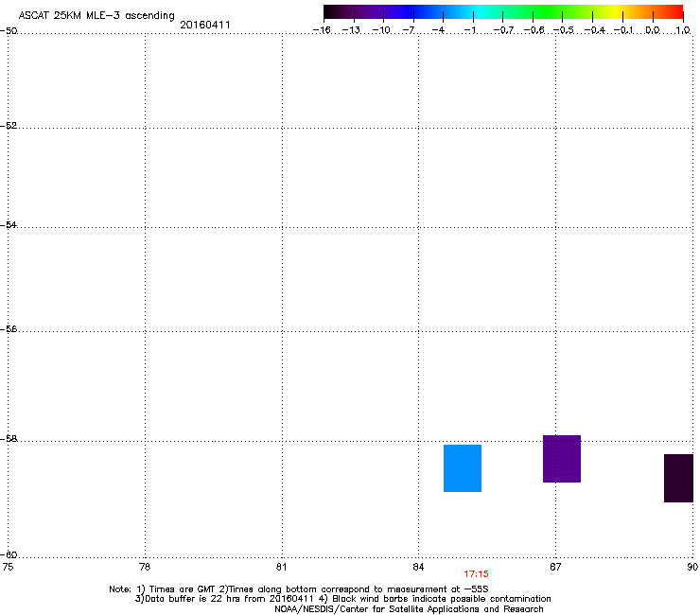
Task: Click the date label 20160411 under the title
Action: 205,25
